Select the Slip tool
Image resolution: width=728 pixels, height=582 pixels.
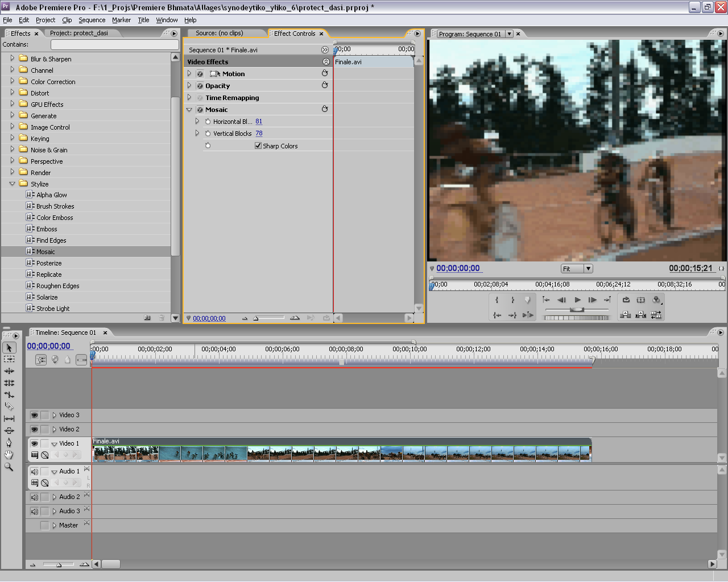(x=9, y=419)
